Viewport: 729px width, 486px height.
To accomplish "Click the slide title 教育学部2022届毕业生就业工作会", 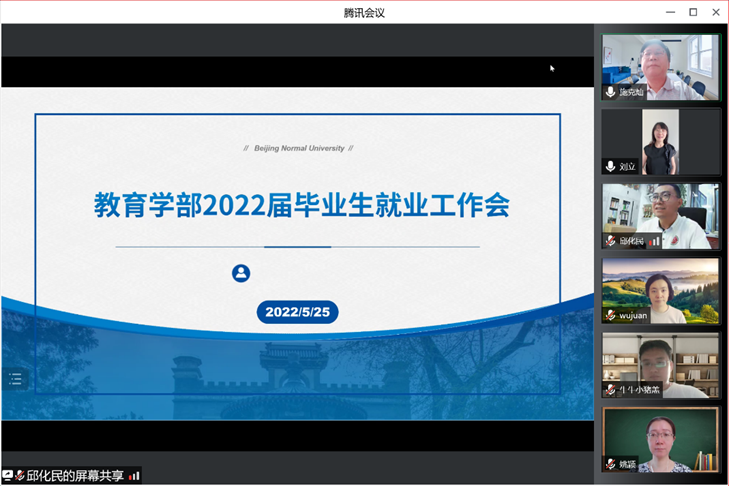I will coord(302,205).
